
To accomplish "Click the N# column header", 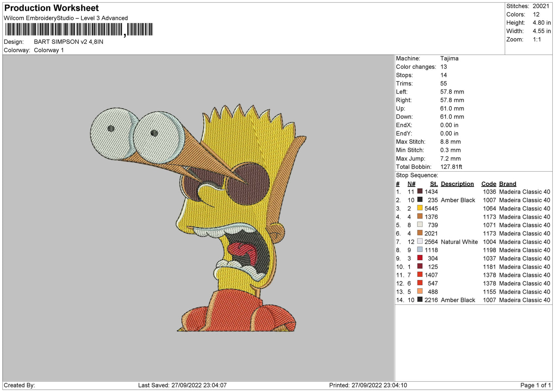I will click(x=411, y=184).
